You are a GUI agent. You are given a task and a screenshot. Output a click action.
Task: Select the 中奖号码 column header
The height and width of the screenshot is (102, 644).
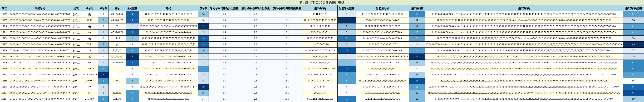point(40,8)
